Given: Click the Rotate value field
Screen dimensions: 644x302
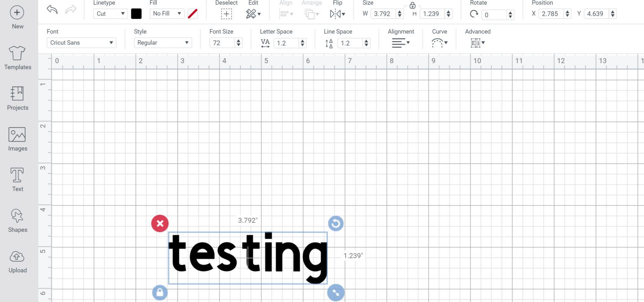Looking at the screenshot, I should (x=494, y=15).
